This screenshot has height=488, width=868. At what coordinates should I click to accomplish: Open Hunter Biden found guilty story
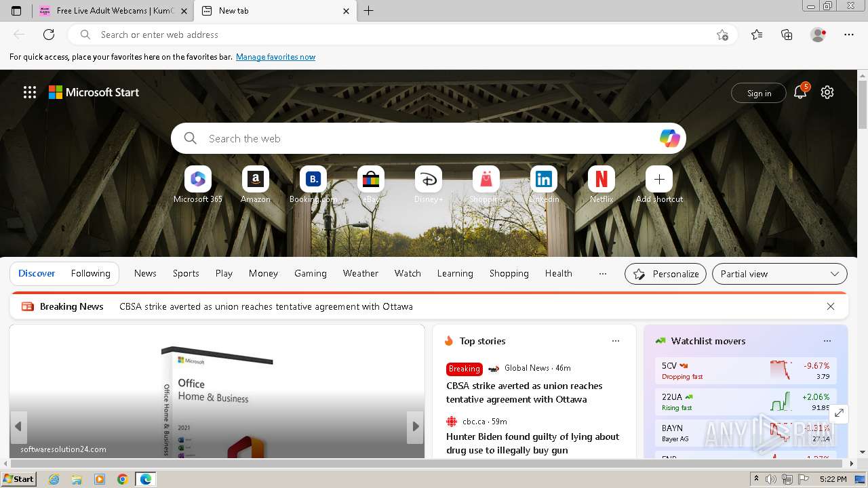click(533, 443)
